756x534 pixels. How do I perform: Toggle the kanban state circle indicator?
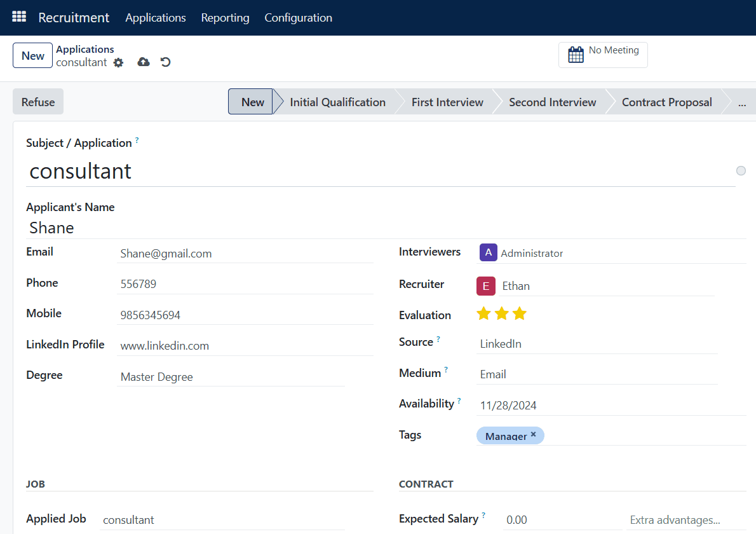[x=741, y=170]
